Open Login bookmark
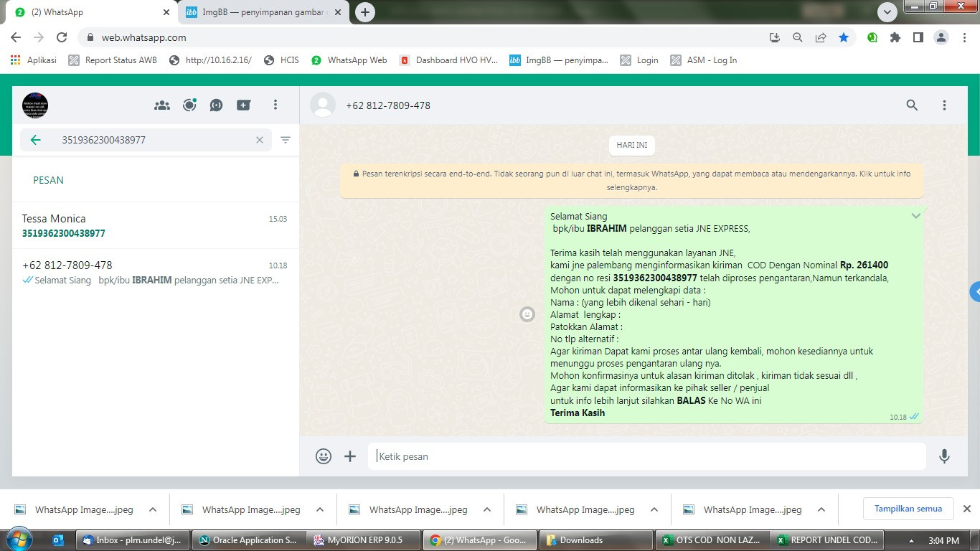 click(x=639, y=60)
